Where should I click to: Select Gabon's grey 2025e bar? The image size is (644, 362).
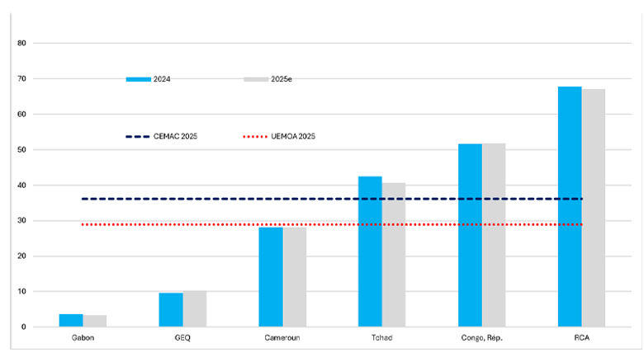pyautogui.click(x=95, y=321)
